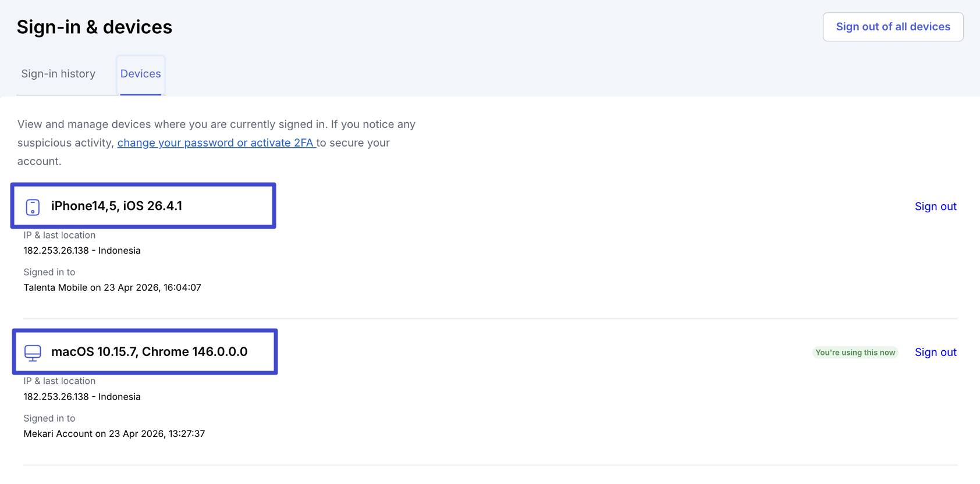
Task: Select the Devices tab
Action: click(x=140, y=74)
